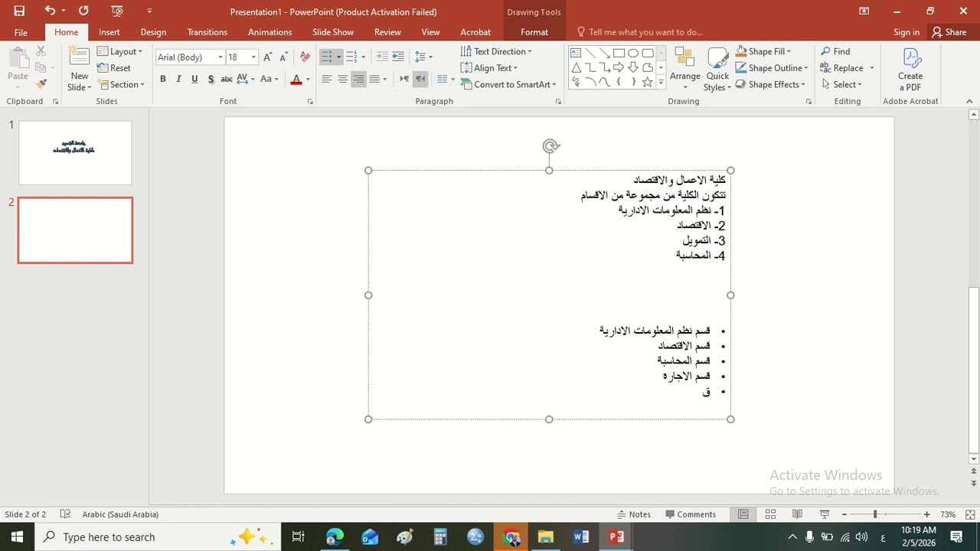Image resolution: width=980 pixels, height=551 pixels.
Task: Open the font color red swatch
Action: (x=296, y=79)
